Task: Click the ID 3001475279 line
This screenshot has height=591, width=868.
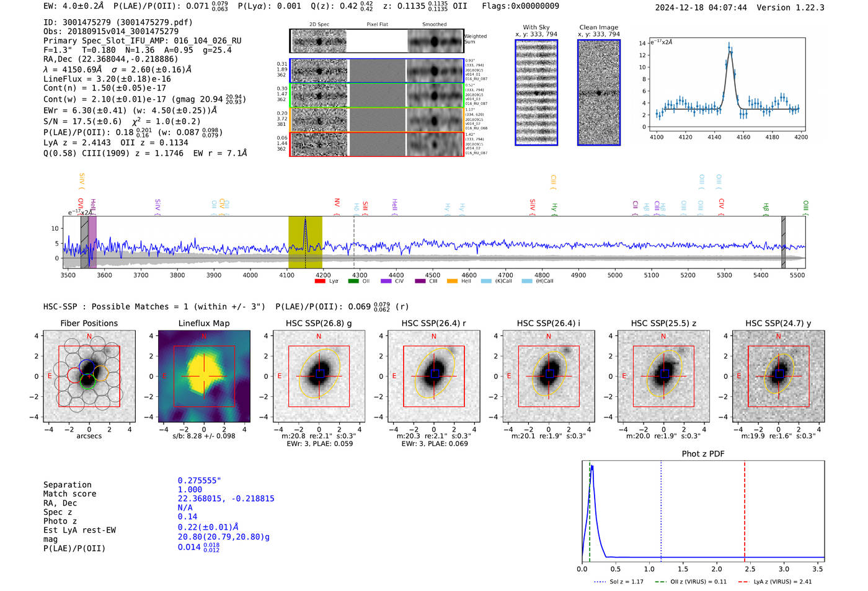Action: [x=118, y=22]
